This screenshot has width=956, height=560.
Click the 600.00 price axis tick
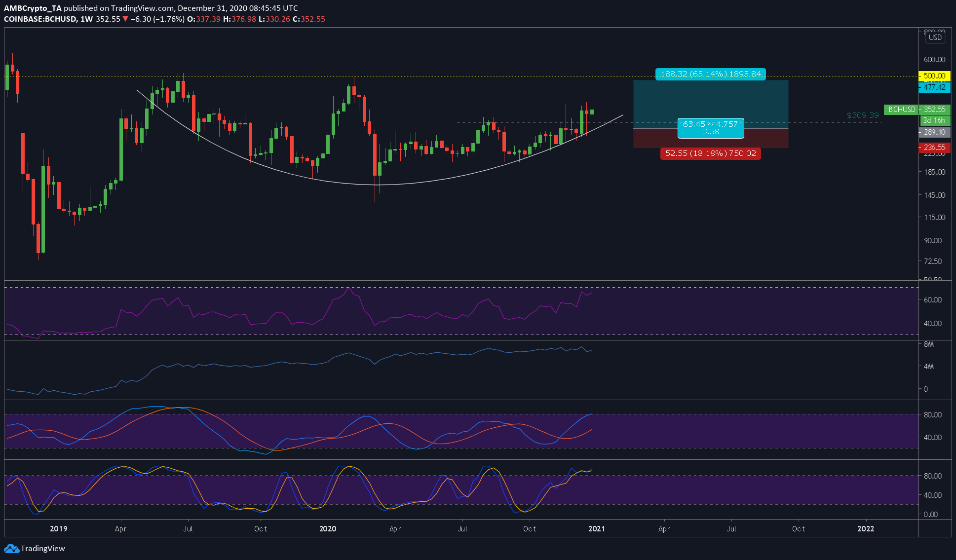(x=934, y=60)
